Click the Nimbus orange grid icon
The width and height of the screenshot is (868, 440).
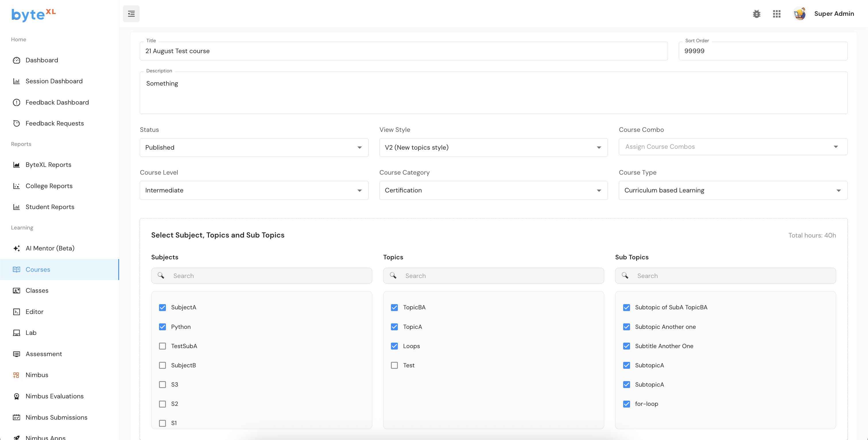coord(16,375)
